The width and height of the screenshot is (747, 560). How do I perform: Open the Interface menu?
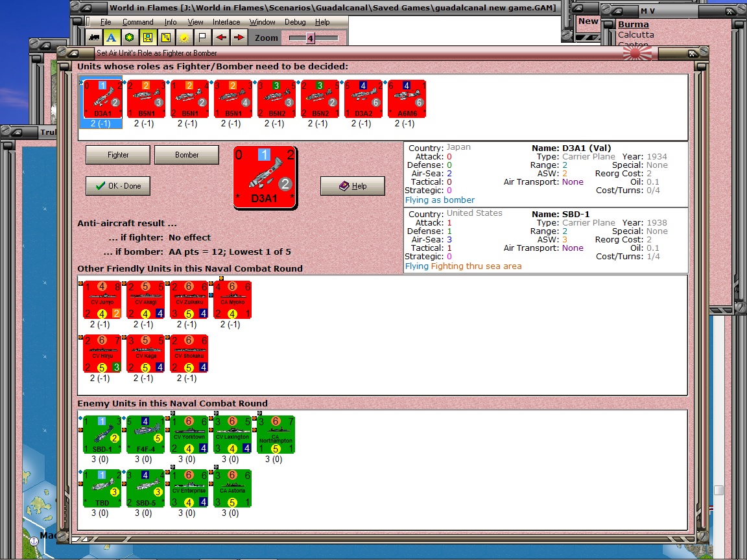click(226, 22)
